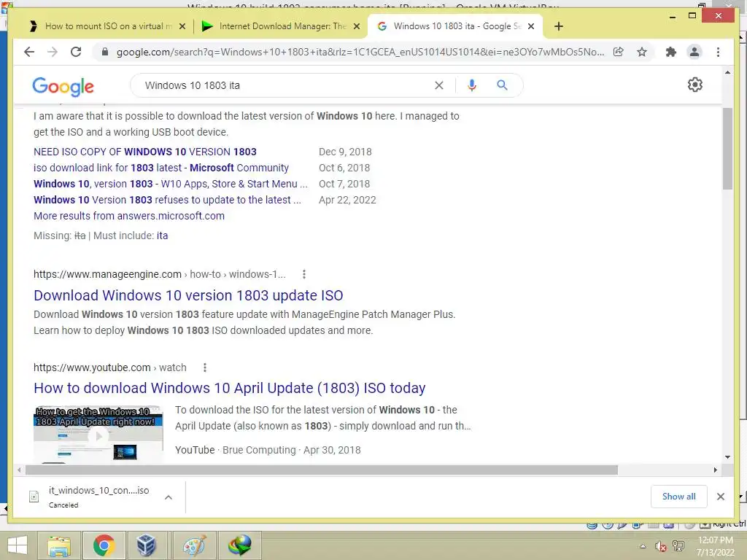View site info via the padlock icon

pos(105,52)
